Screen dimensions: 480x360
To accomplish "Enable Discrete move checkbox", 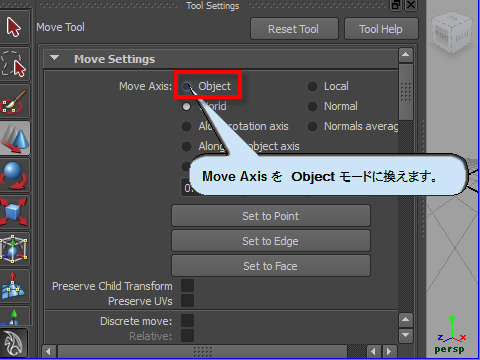I will click(187, 321).
